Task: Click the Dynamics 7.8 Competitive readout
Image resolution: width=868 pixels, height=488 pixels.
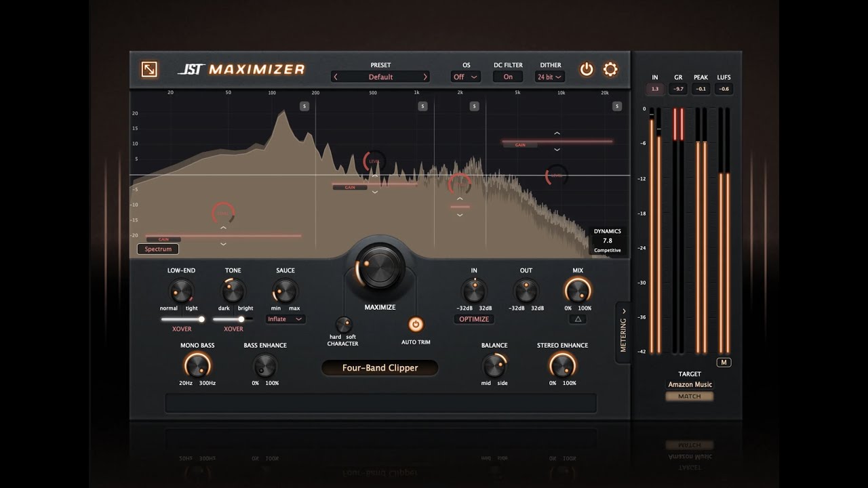Action: [608, 241]
